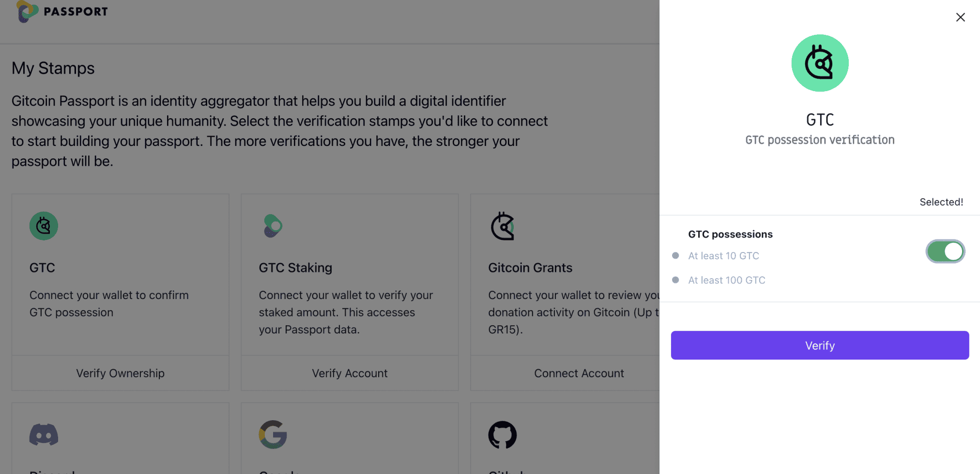The image size is (980, 474).
Task: Click the Google stamp icon
Action: [x=273, y=434]
